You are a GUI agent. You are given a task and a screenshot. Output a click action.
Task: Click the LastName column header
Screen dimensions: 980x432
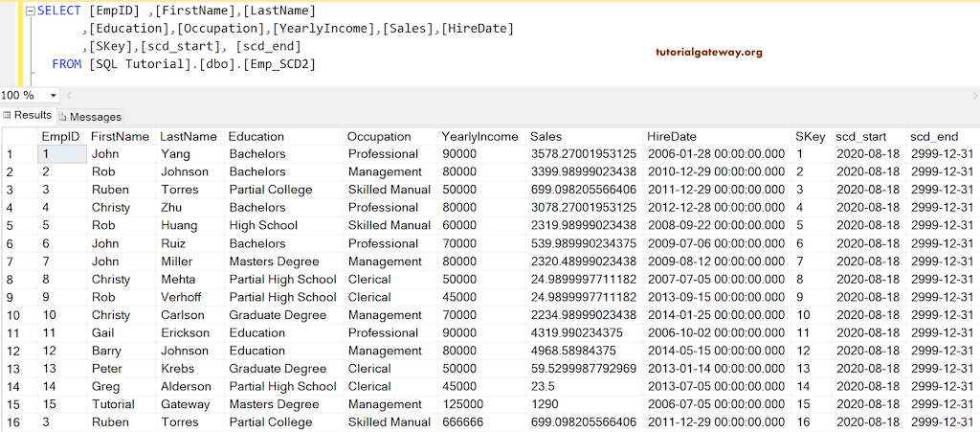[189, 136]
